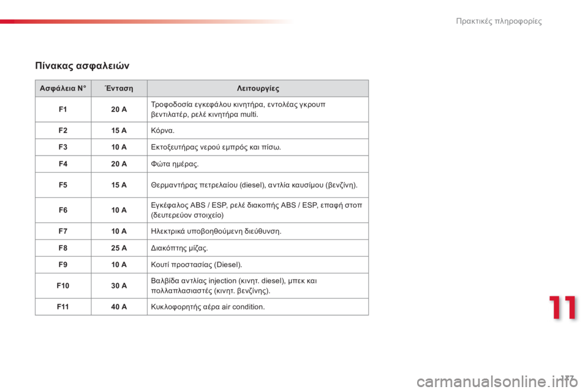This screenshot has width=588, height=392.
Task: Select the fuse cell "F3"
Action: [63, 147]
